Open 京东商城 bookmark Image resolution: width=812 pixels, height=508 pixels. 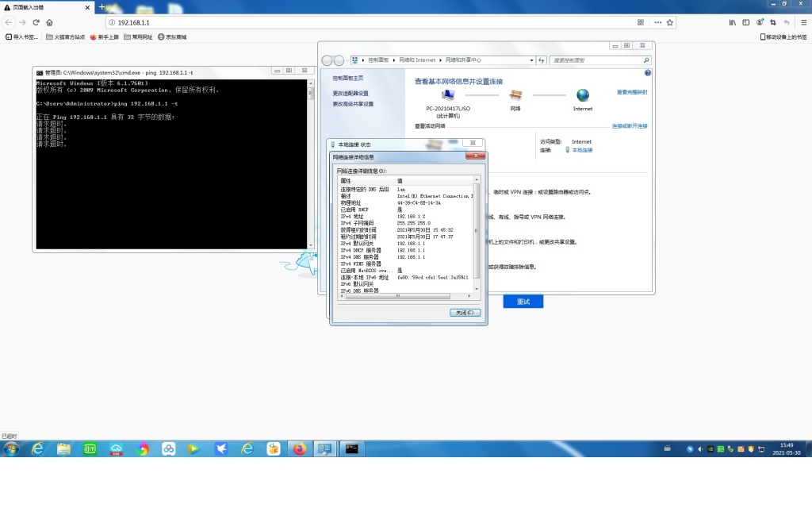(x=172, y=37)
